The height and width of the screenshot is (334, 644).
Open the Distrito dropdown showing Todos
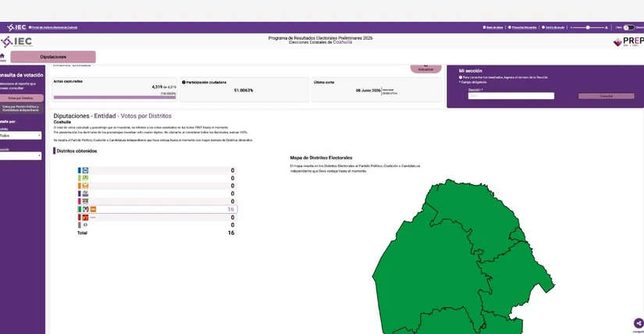click(20, 135)
